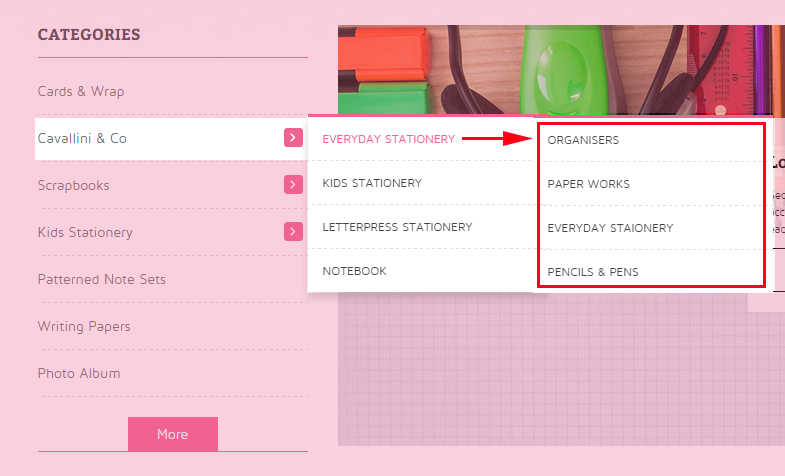
Task: Open the Cards & Wrap category
Action: tap(81, 92)
